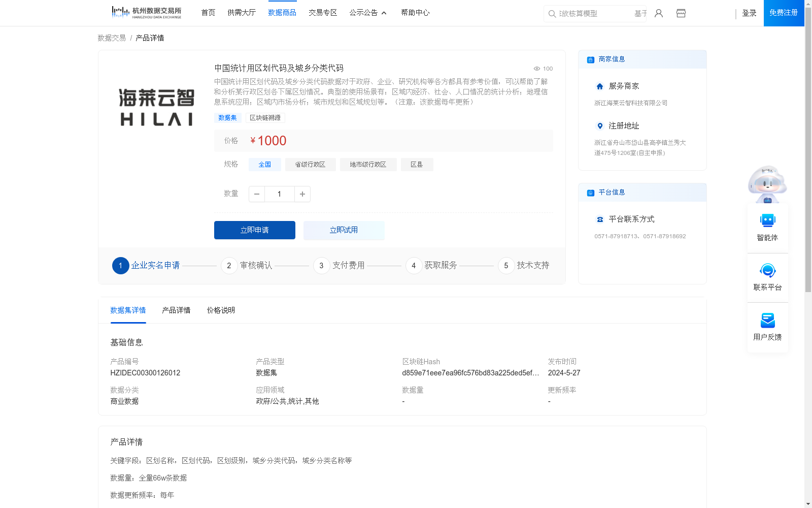Select the 区县 specification option
The image size is (812, 508).
click(x=417, y=165)
